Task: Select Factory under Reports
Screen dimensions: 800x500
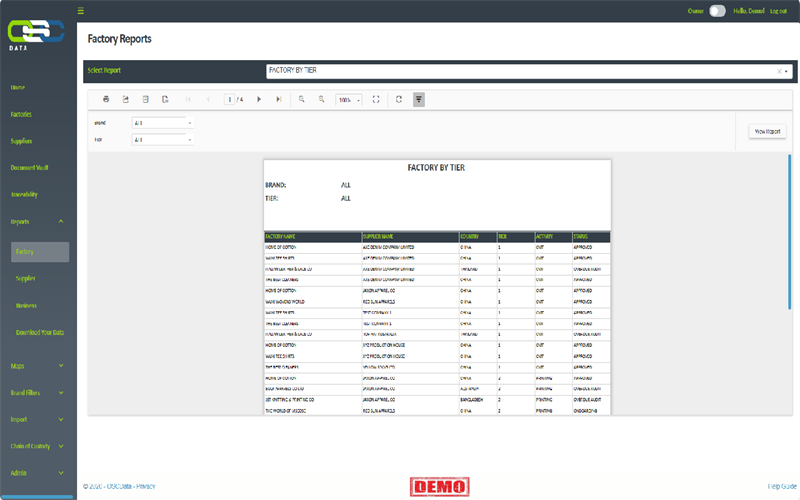Action: point(40,252)
